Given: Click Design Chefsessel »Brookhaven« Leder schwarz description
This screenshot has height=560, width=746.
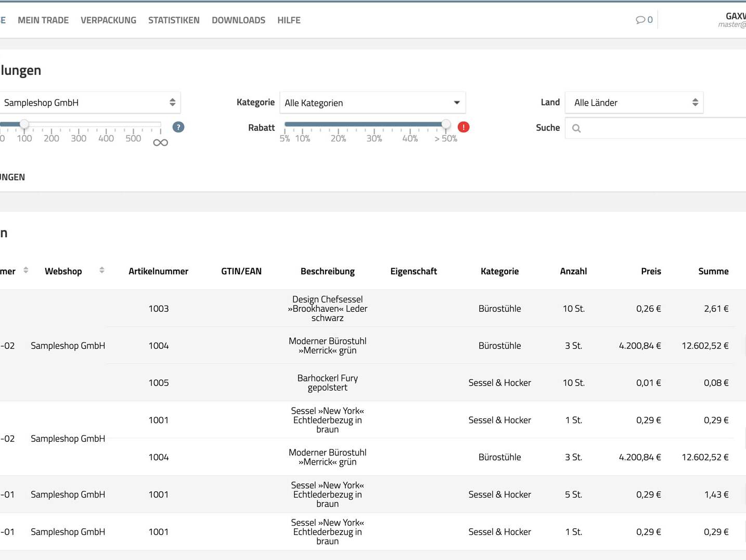Looking at the screenshot, I should click(328, 309).
